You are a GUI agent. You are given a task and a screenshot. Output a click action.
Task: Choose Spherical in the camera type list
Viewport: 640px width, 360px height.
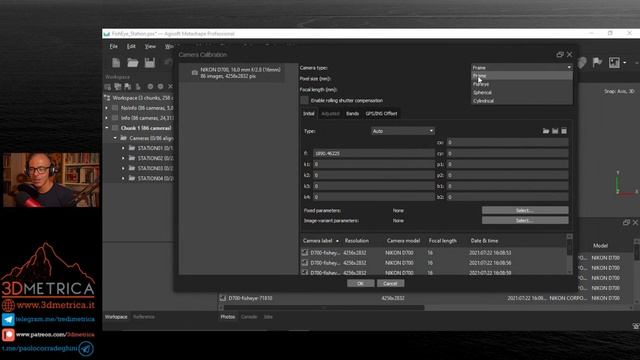coord(522,93)
